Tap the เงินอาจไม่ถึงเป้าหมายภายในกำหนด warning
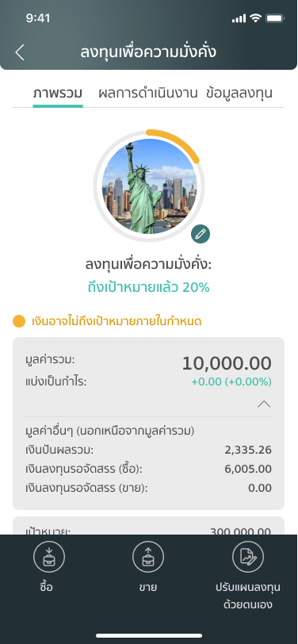 [117, 321]
